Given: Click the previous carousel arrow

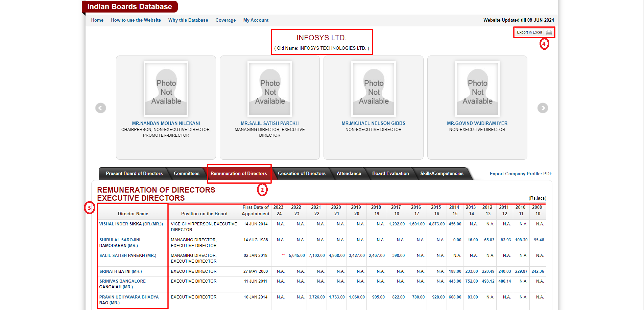Looking at the screenshot, I should (101, 108).
